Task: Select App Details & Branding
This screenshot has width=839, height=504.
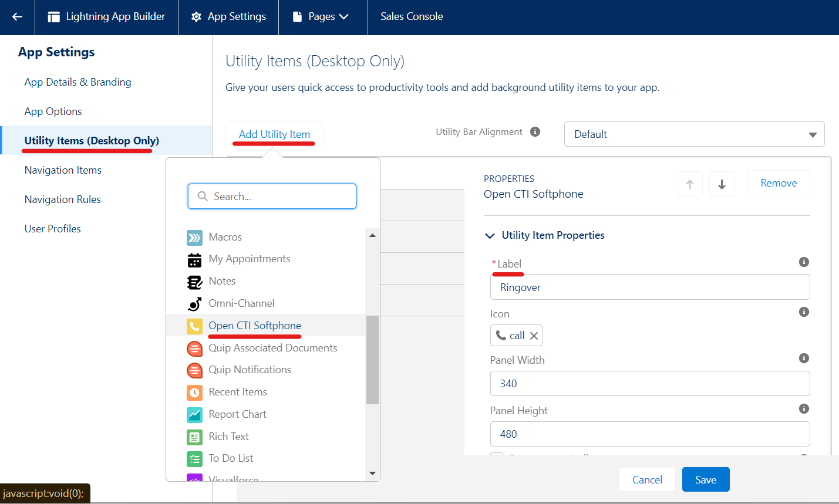Action: pyautogui.click(x=78, y=82)
